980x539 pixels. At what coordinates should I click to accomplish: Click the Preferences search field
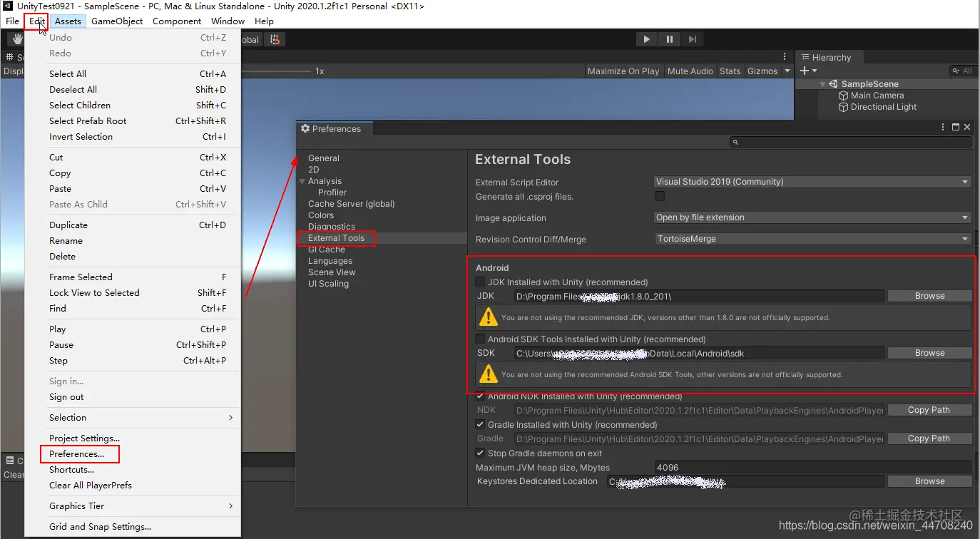[x=850, y=142]
